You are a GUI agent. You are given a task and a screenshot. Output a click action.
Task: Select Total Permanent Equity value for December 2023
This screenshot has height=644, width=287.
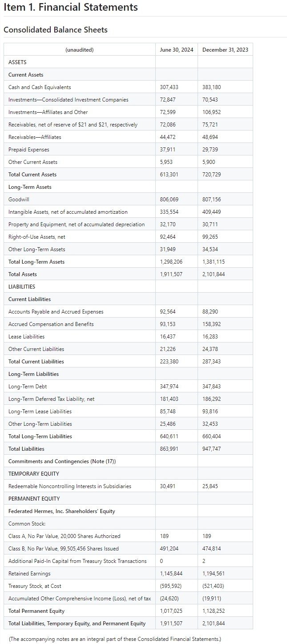(214, 611)
